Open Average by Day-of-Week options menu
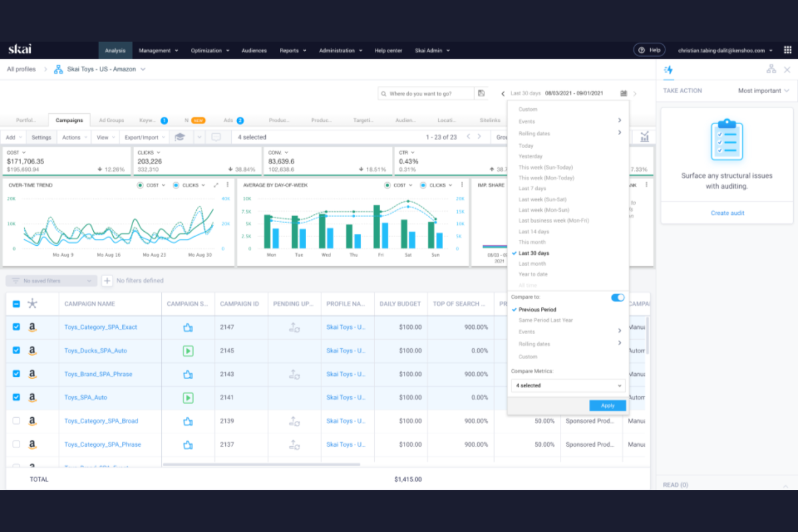The height and width of the screenshot is (532, 798). pyautogui.click(x=462, y=185)
